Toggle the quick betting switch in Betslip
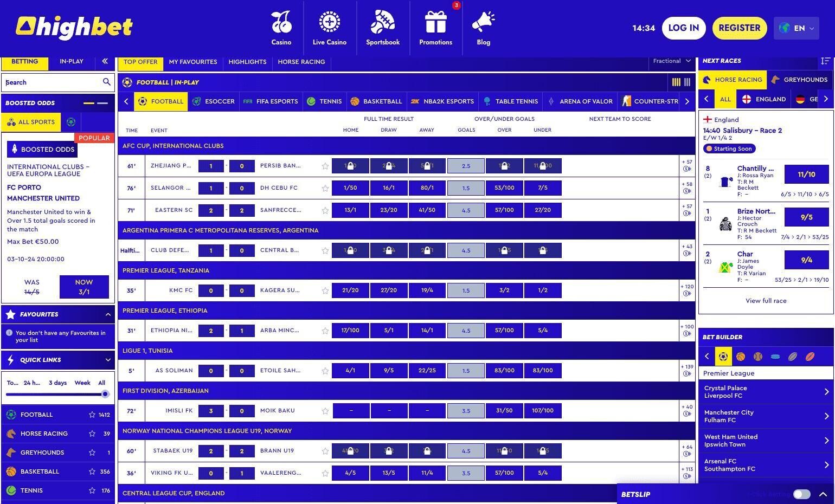This screenshot has height=504, width=835. [801, 494]
